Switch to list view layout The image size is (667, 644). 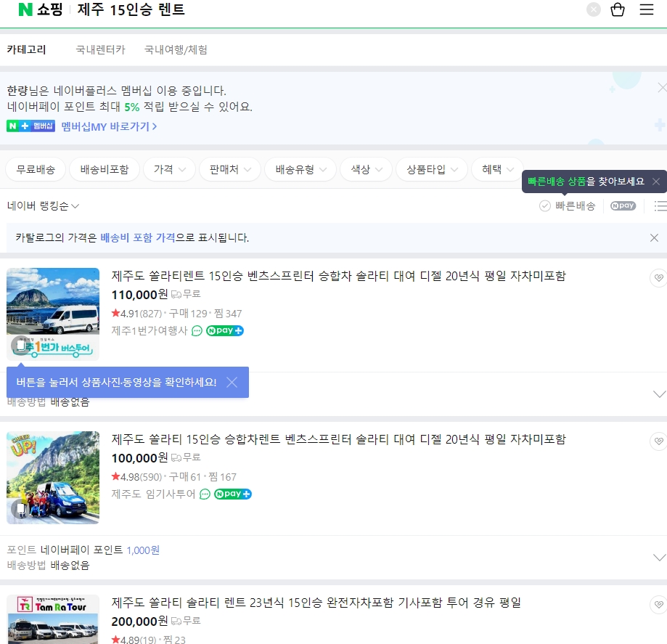point(660,206)
